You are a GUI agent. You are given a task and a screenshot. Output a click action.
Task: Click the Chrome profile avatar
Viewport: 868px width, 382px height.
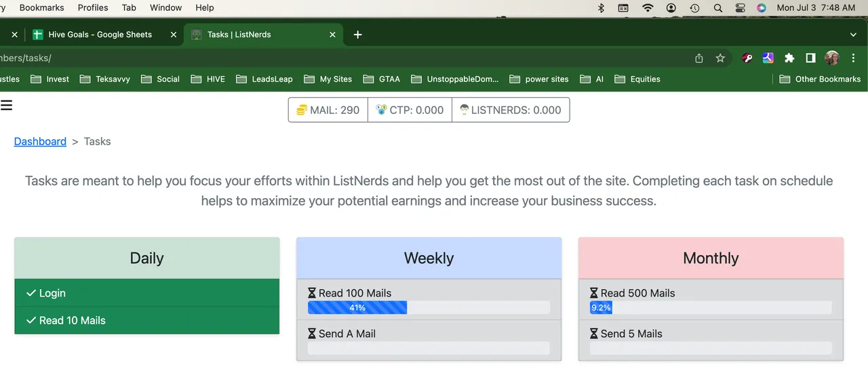pyautogui.click(x=831, y=58)
